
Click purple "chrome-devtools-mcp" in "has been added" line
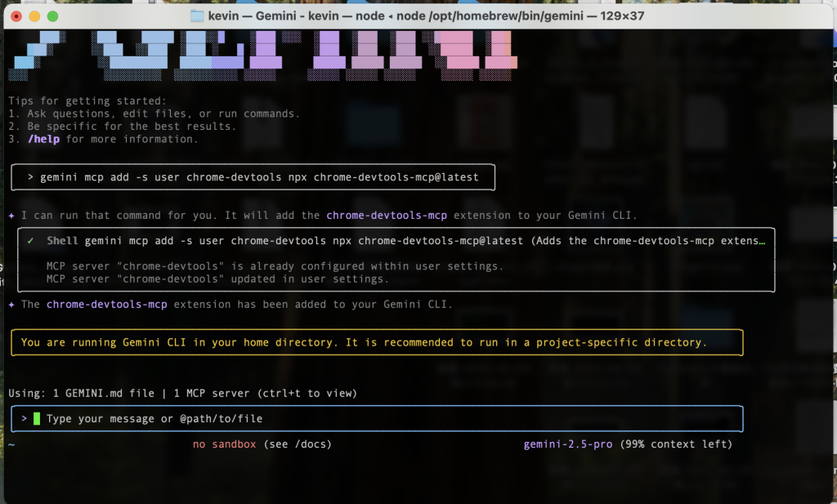tap(107, 305)
